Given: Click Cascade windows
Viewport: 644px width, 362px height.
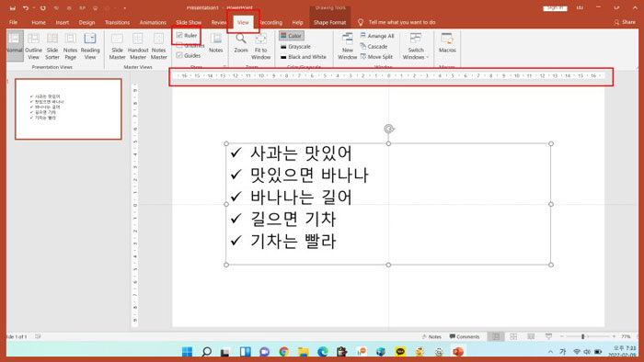Looking at the screenshot, I should click(x=374, y=46).
